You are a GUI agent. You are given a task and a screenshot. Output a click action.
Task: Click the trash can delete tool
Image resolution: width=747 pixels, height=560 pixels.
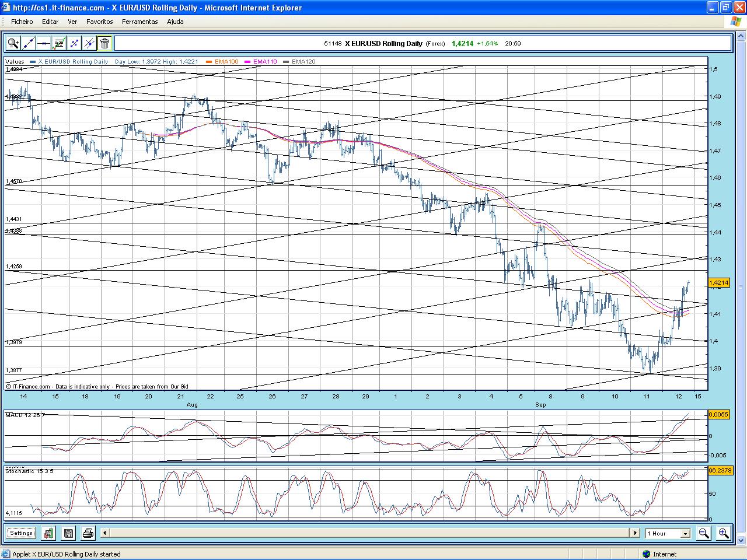click(104, 43)
